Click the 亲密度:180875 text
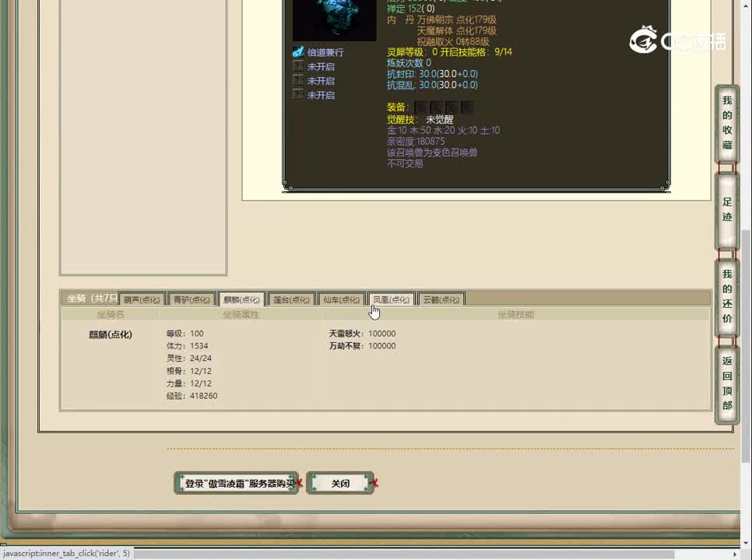The height and width of the screenshot is (560, 752). tap(416, 142)
